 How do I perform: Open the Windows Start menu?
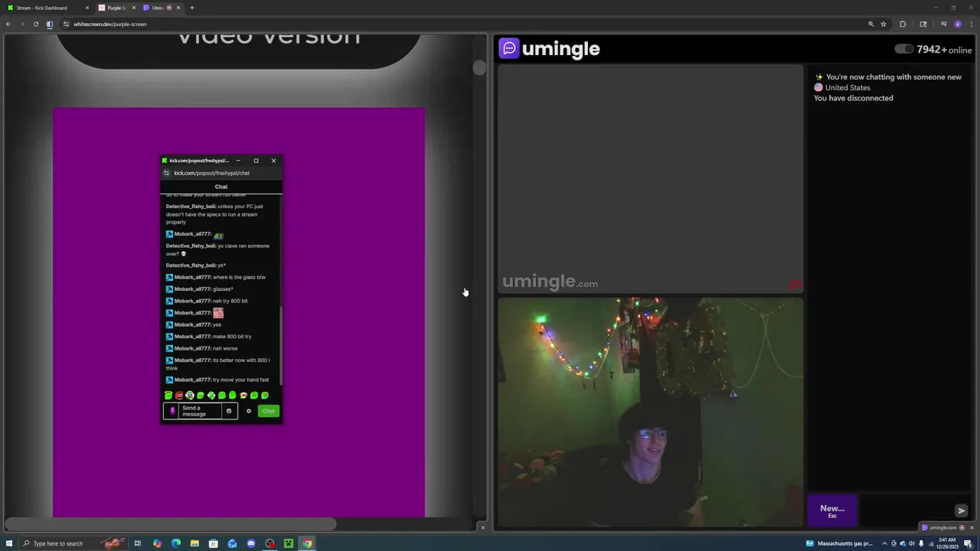click(9, 543)
